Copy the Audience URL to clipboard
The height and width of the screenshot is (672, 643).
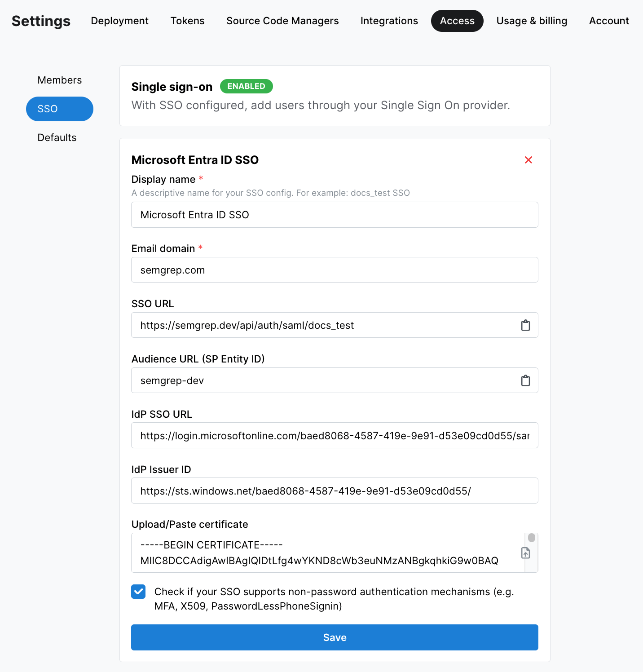coord(526,380)
